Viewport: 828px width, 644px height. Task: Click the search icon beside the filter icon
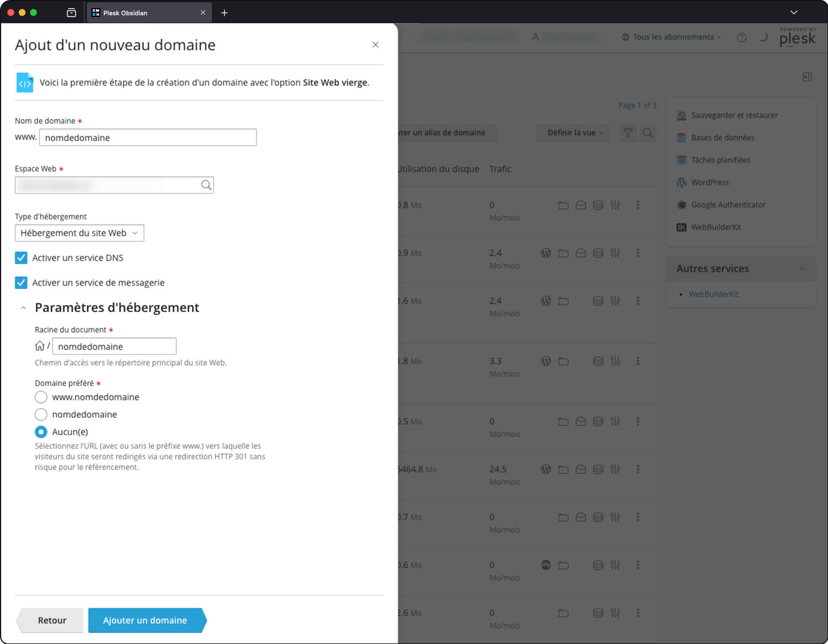(x=648, y=133)
